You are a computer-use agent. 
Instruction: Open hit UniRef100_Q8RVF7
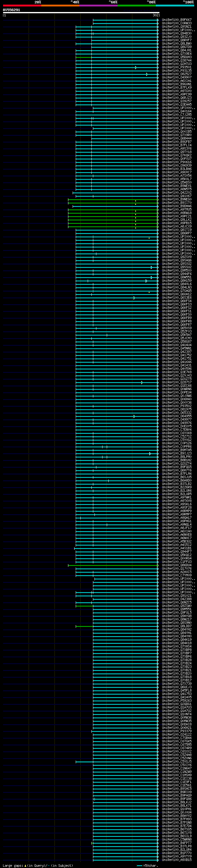tap(177, 40)
